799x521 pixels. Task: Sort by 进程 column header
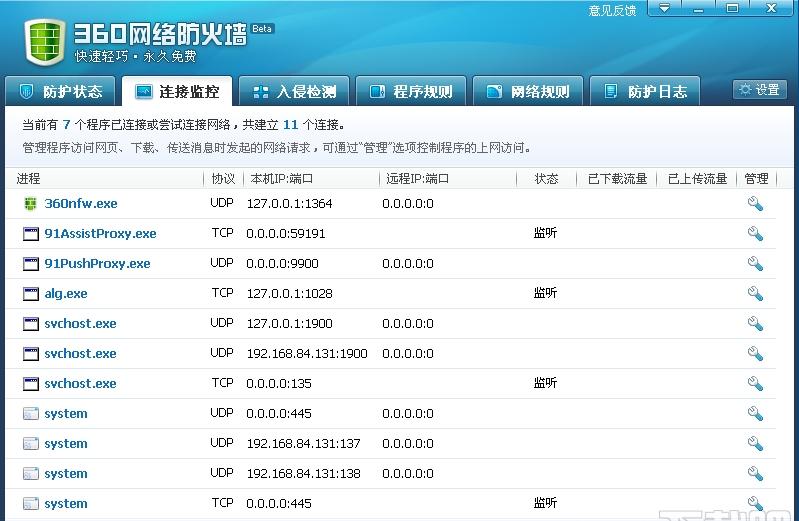click(x=29, y=179)
